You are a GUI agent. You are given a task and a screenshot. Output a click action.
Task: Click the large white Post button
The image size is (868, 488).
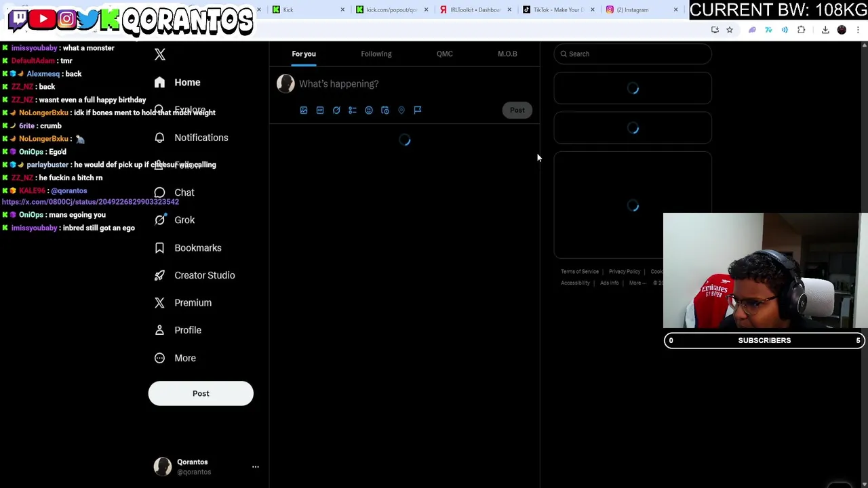[x=201, y=394]
